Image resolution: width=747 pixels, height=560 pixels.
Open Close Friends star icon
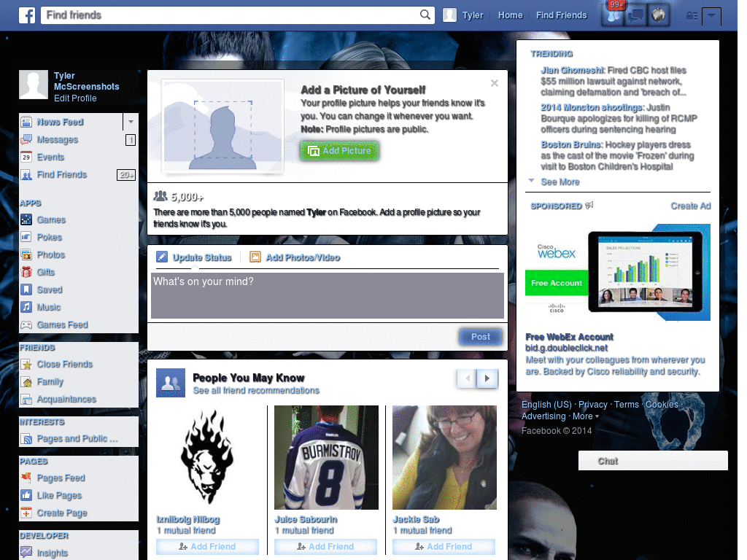click(26, 365)
